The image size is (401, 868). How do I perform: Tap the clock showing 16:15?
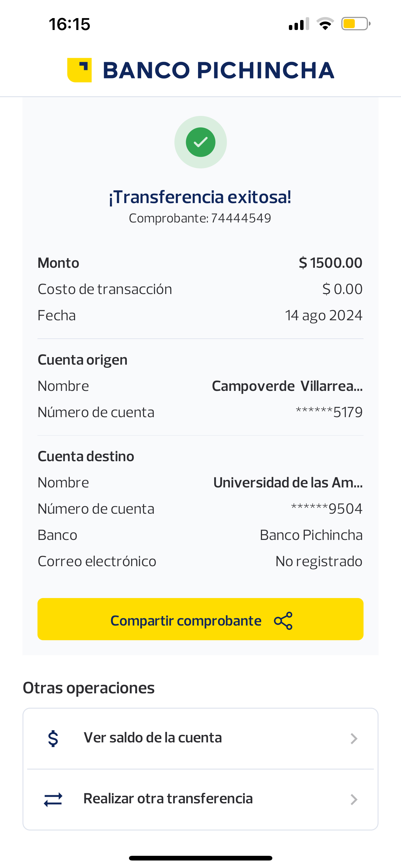70,24
